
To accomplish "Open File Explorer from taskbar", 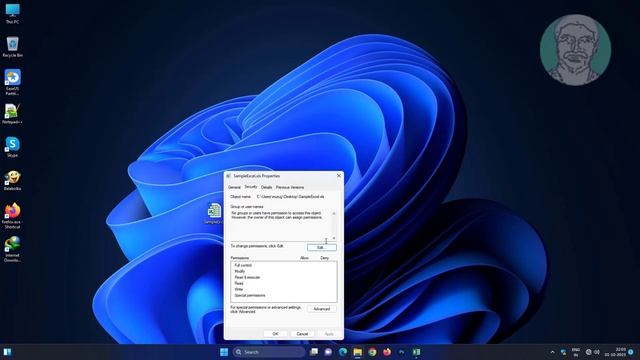I will tap(358, 352).
